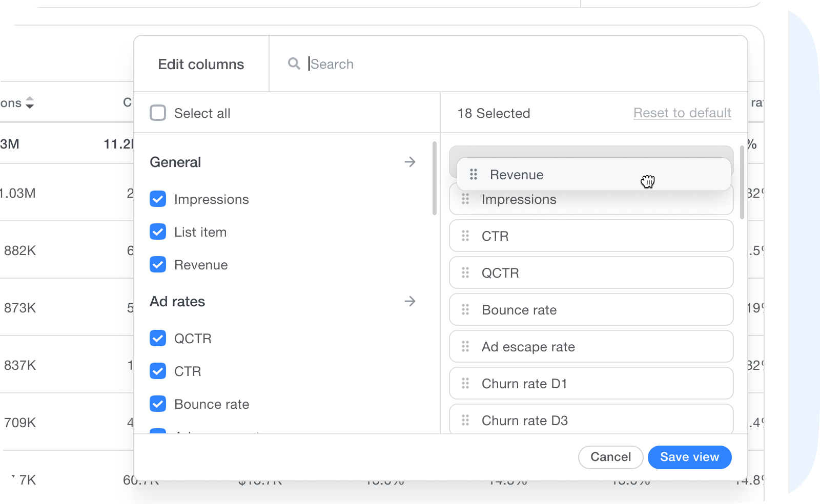
Task: Click Reset to default link
Action: point(682,113)
